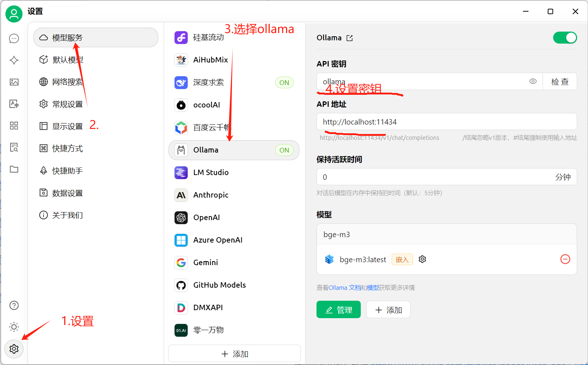Choose 深度求索 provider
Screen dimensions: 588x365
[234, 82]
